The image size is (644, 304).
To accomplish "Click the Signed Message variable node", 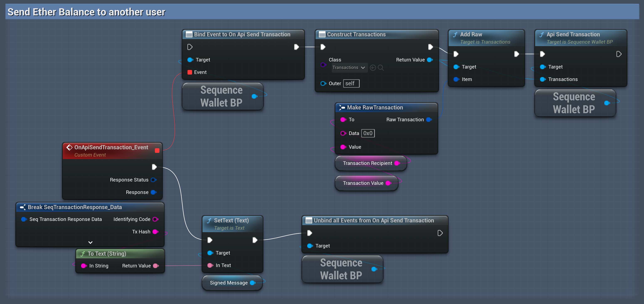I will (x=228, y=283).
